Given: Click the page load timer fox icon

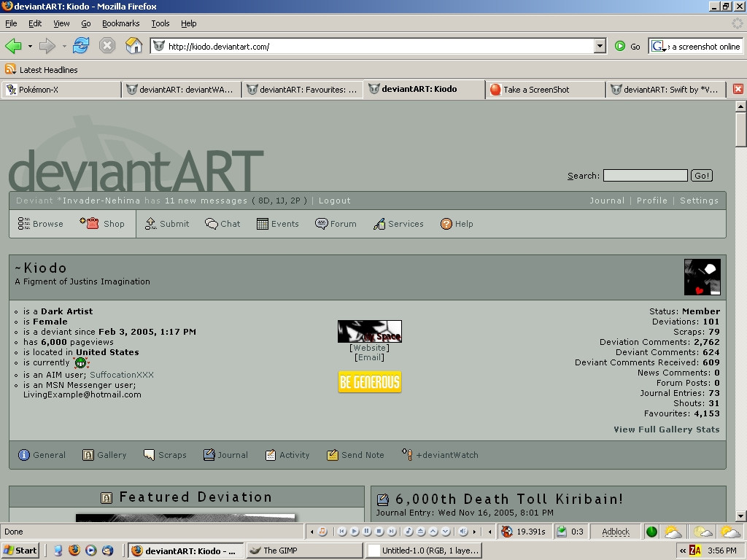Looking at the screenshot, I should [x=507, y=532].
